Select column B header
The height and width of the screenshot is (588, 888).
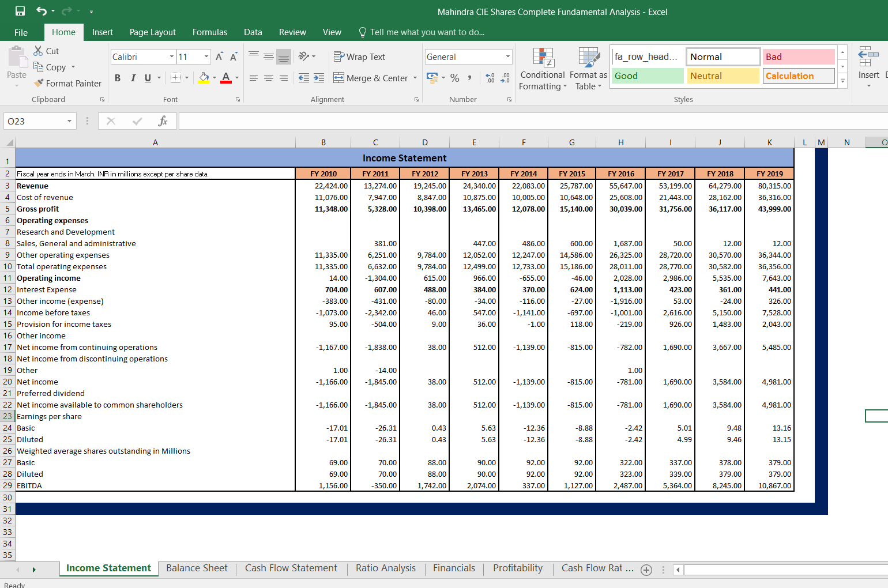323,142
